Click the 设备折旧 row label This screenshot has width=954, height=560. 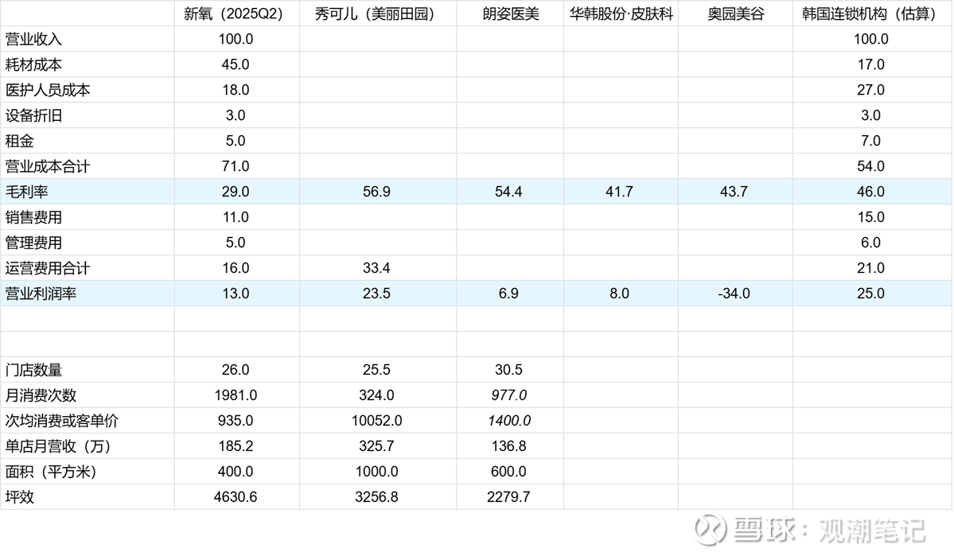click(x=33, y=115)
